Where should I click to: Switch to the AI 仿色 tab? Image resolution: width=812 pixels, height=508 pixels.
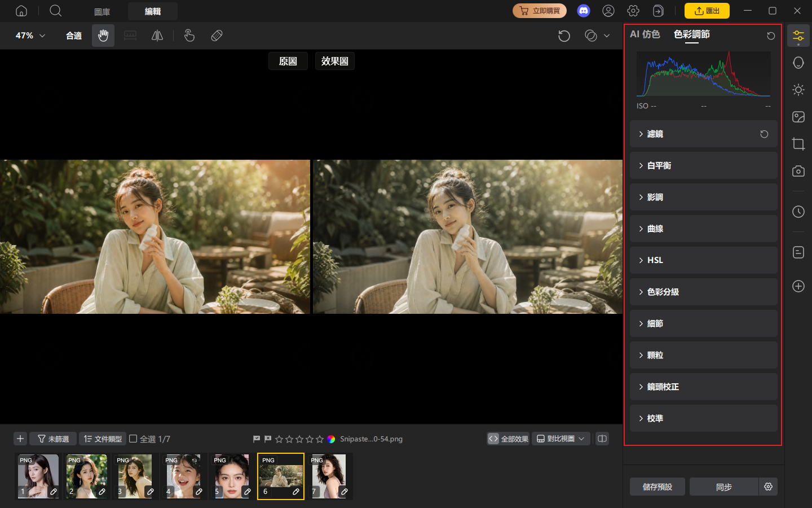pyautogui.click(x=645, y=34)
